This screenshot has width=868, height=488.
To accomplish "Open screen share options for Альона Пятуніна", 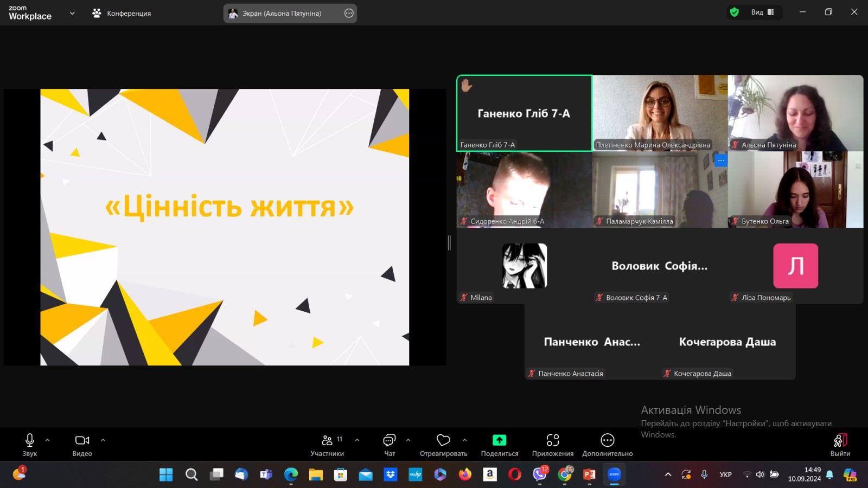I will tap(349, 13).
